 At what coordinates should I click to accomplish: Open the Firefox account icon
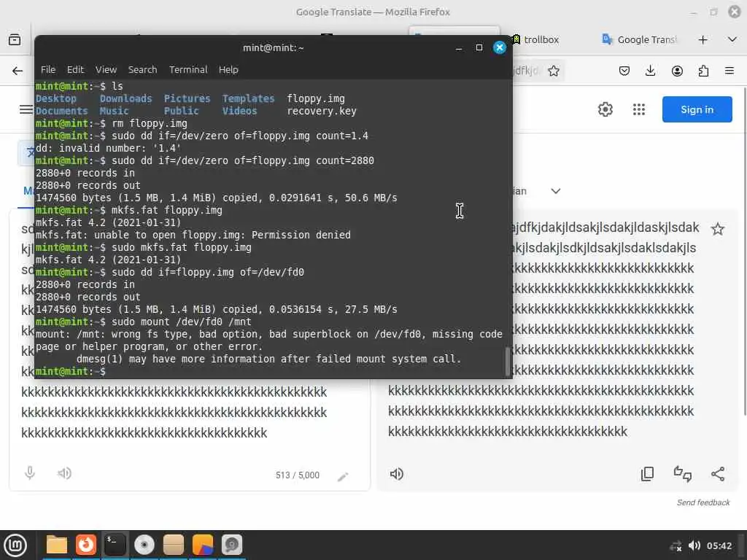click(677, 71)
